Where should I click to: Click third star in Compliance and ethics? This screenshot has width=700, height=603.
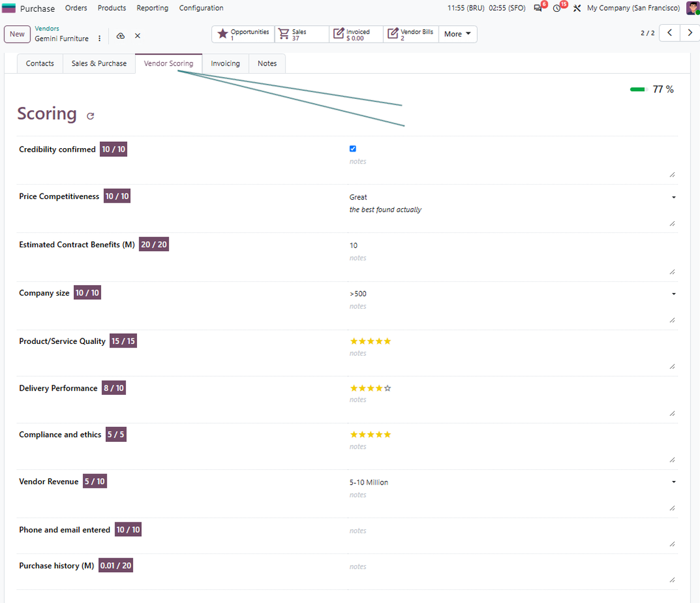370,434
